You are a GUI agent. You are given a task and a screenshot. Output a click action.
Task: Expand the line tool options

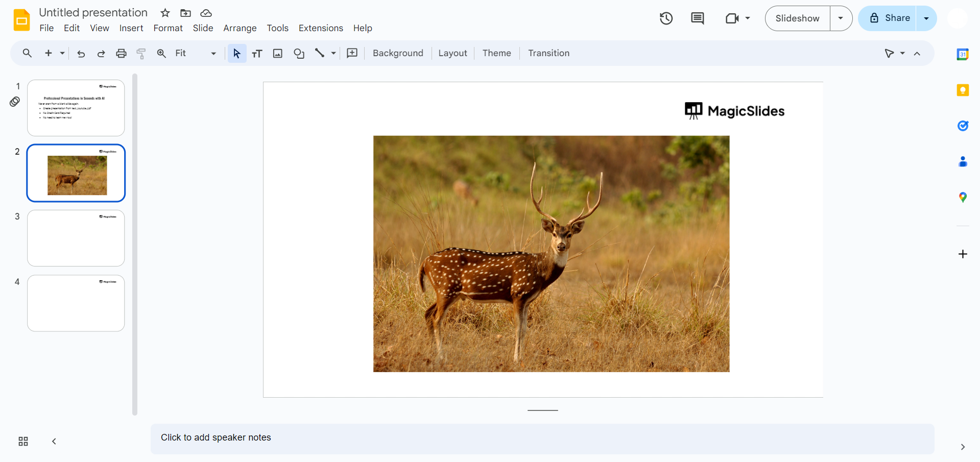point(333,53)
